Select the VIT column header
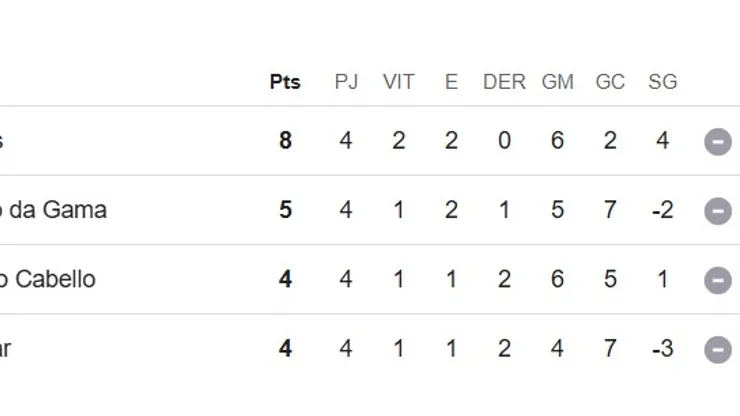 coord(398,82)
